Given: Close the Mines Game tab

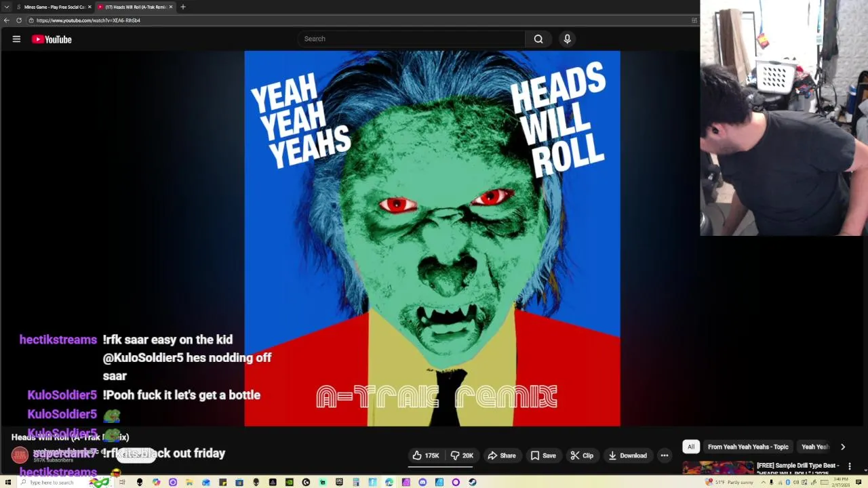Looking at the screenshot, I should click(90, 7).
